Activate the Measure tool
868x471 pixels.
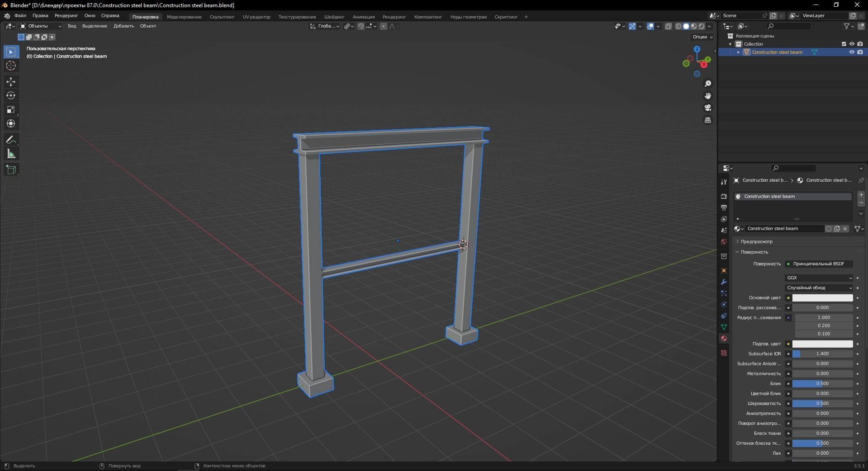click(11, 154)
